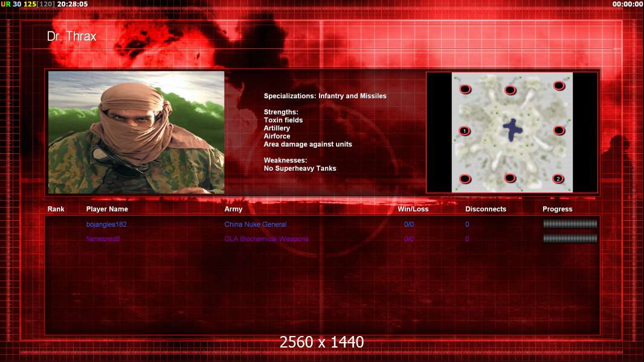Click the Weaknesses: heading

pyautogui.click(x=285, y=160)
